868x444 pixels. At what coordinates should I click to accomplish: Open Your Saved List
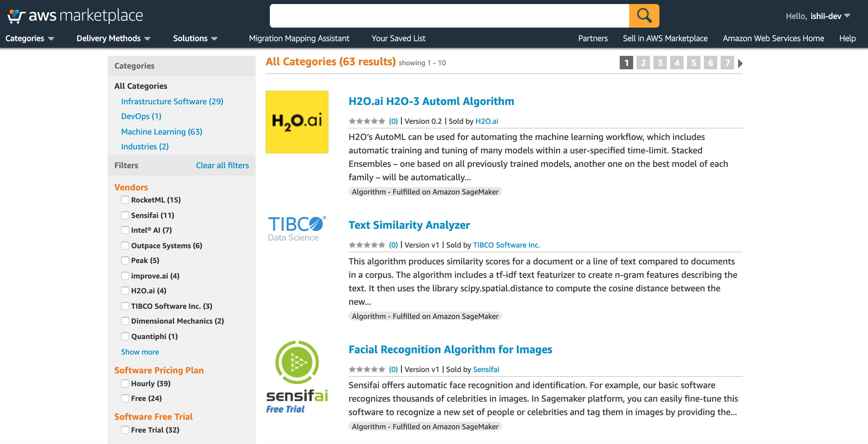pos(398,38)
